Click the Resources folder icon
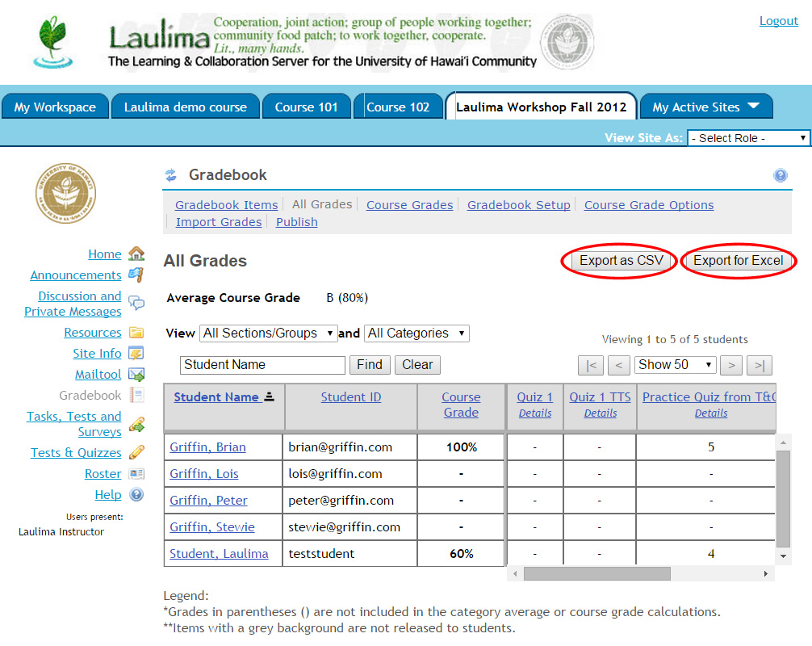 [x=136, y=332]
